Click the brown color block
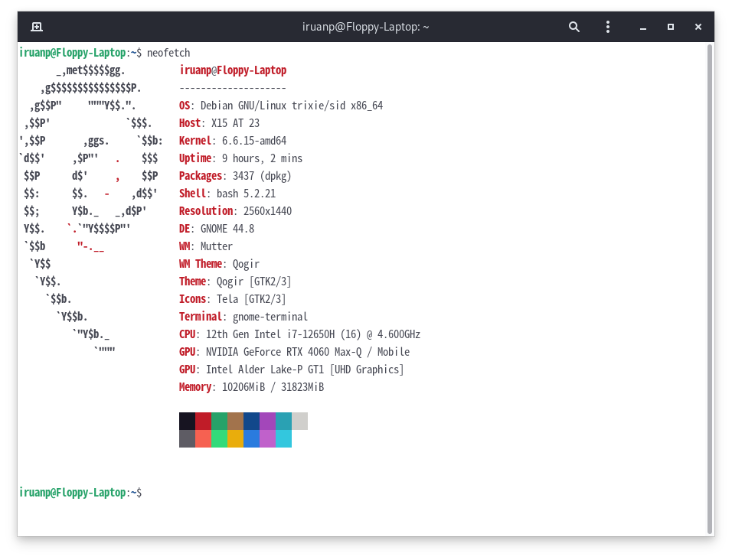Screen dimensions: 732x560 [235, 421]
